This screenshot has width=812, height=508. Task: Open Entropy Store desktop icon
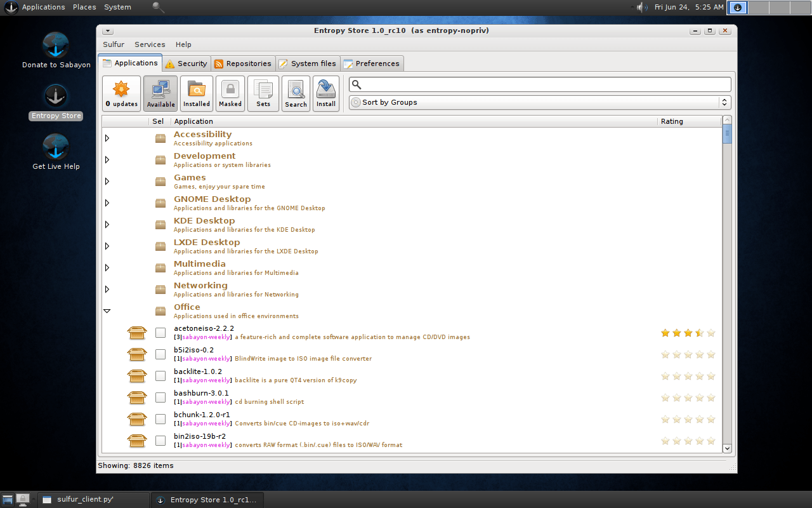coord(56,102)
